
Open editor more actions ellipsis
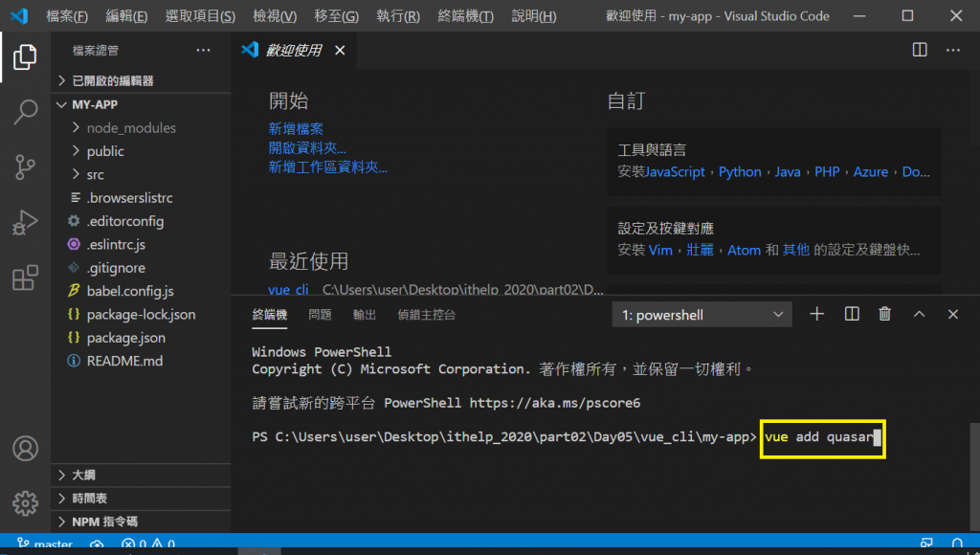coord(952,50)
